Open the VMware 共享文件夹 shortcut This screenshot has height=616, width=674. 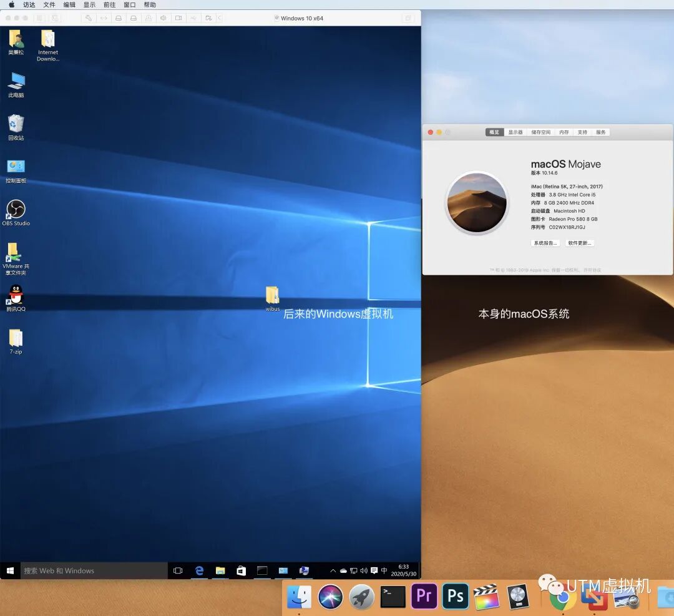[x=16, y=259]
